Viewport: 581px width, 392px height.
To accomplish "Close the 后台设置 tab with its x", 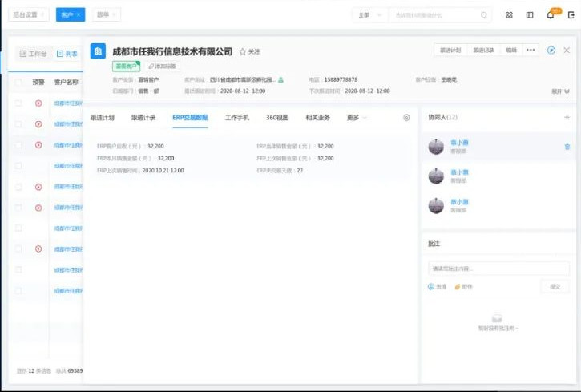I will [42, 14].
